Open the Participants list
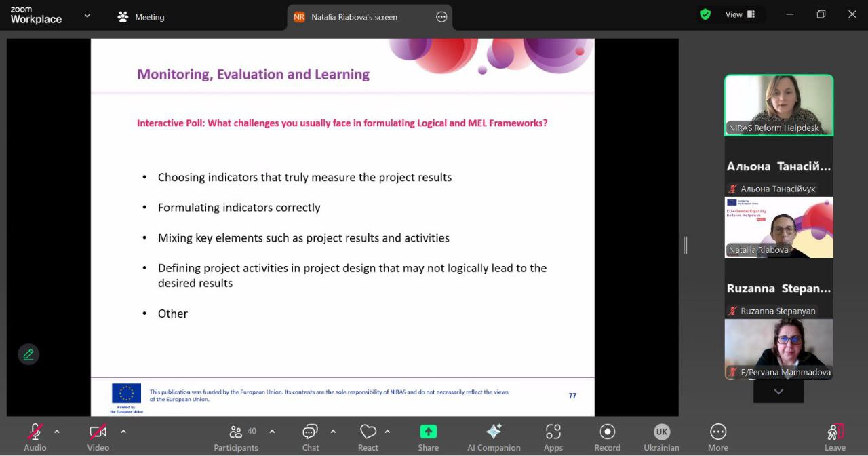The image size is (868, 456). click(x=236, y=437)
